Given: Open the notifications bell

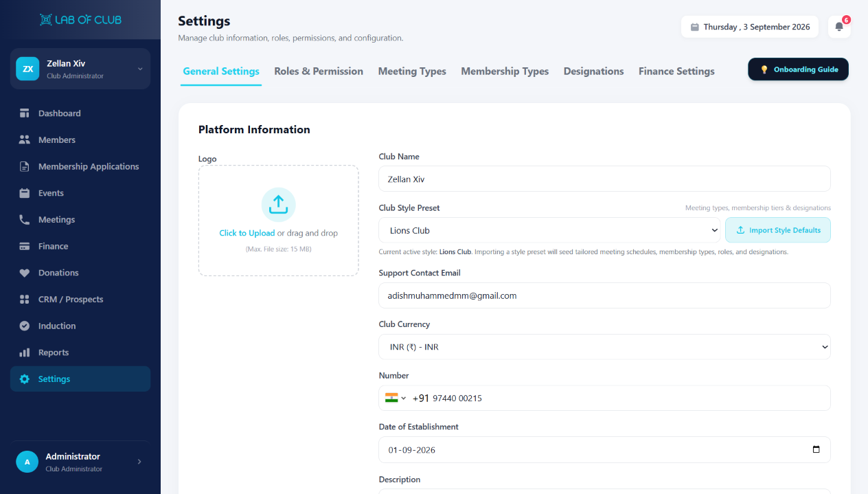Looking at the screenshot, I should pyautogui.click(x=839, y=27).
